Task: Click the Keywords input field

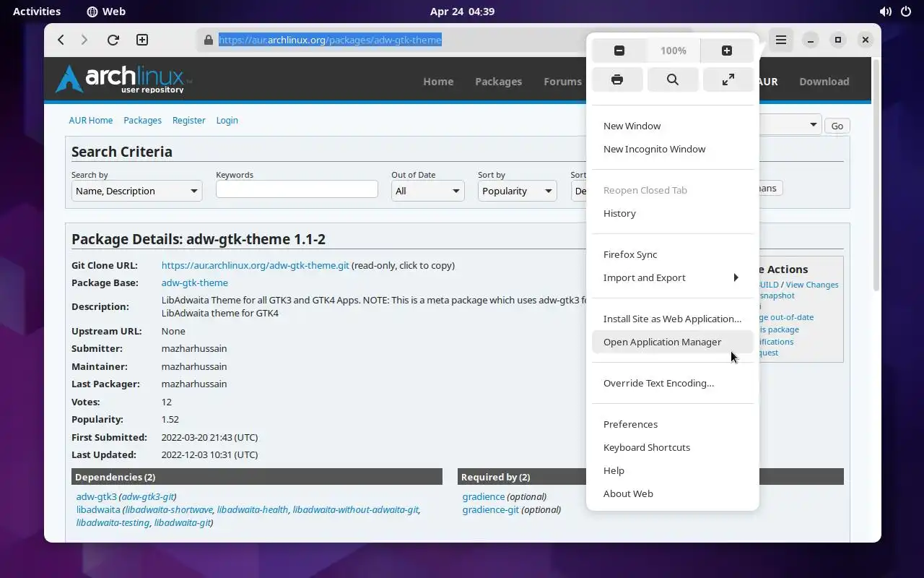Action: (297, 189)
